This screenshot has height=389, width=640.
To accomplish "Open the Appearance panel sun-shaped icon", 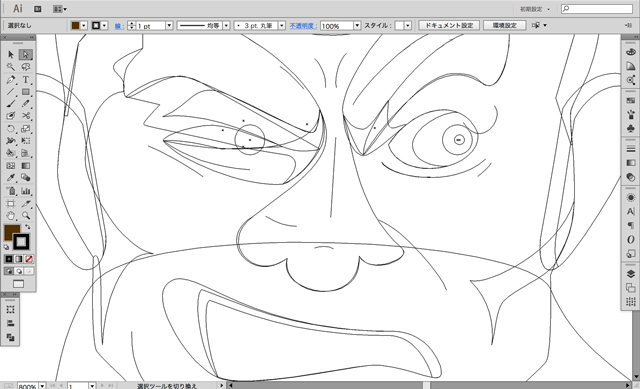I will pos(631,198).
